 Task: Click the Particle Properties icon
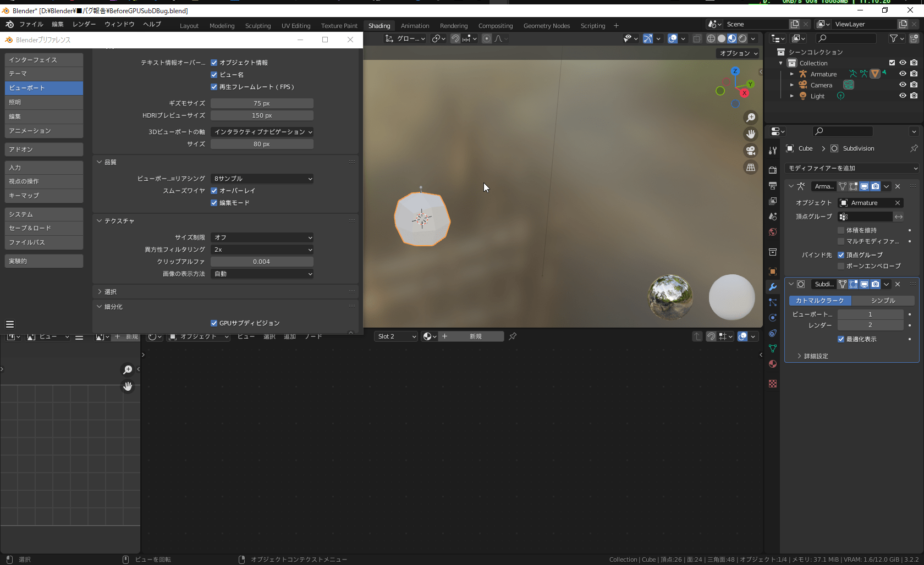coord(772,303)
